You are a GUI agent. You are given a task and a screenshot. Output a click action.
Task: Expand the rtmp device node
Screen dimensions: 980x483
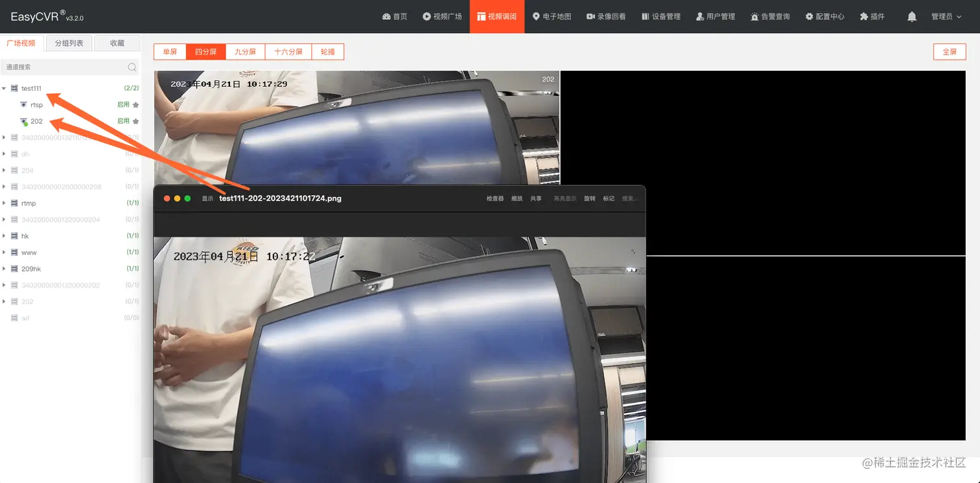(x=4, y=203)
